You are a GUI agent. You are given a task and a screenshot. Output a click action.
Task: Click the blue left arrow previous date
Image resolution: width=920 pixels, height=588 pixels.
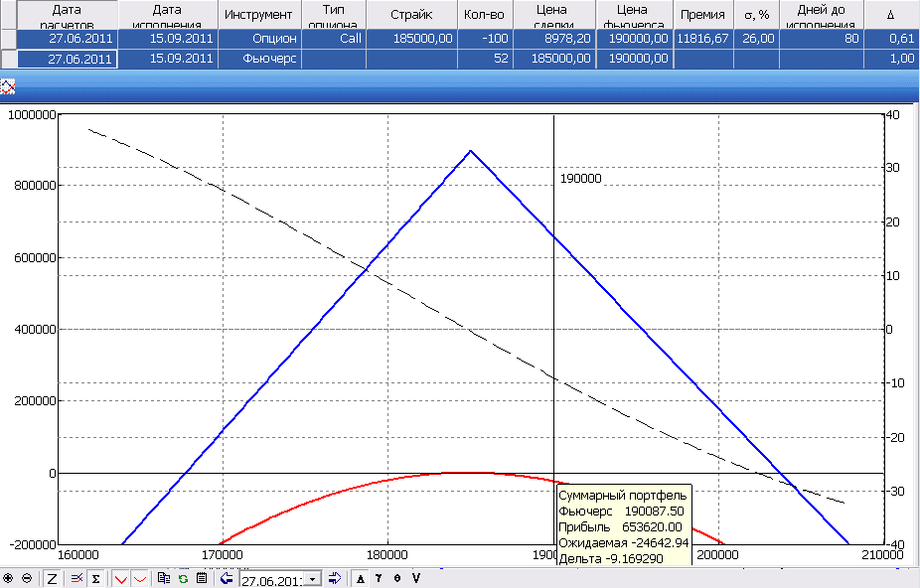[226, 578]
